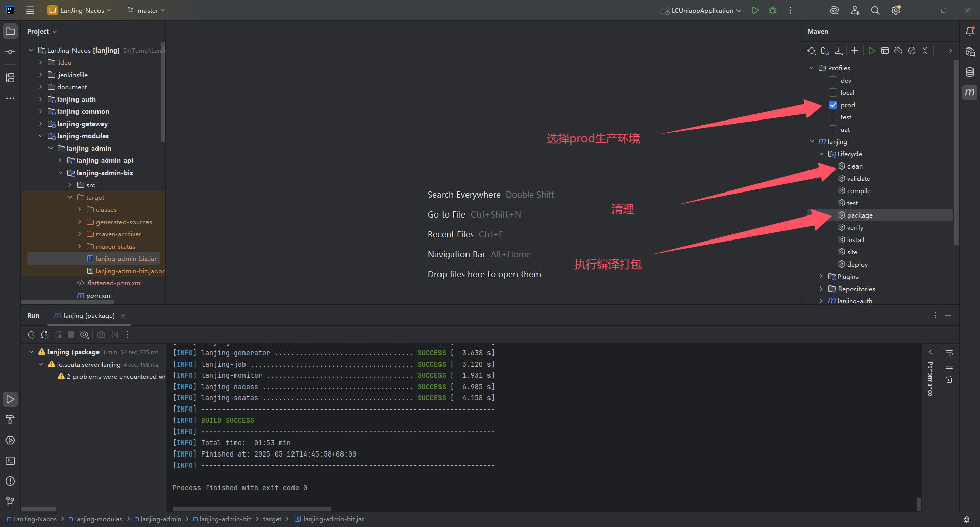
Task: Toggle the build view eye filter
Action: (84, 334)
